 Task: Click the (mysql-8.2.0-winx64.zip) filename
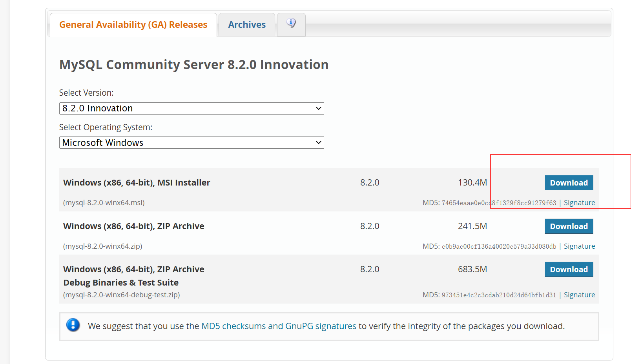tap(103, 246)
